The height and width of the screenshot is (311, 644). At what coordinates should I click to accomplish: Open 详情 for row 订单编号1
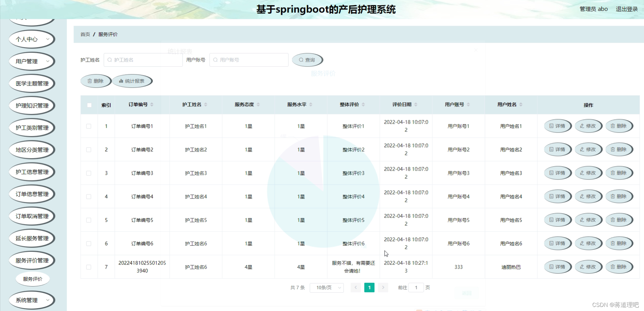(557, 126)
